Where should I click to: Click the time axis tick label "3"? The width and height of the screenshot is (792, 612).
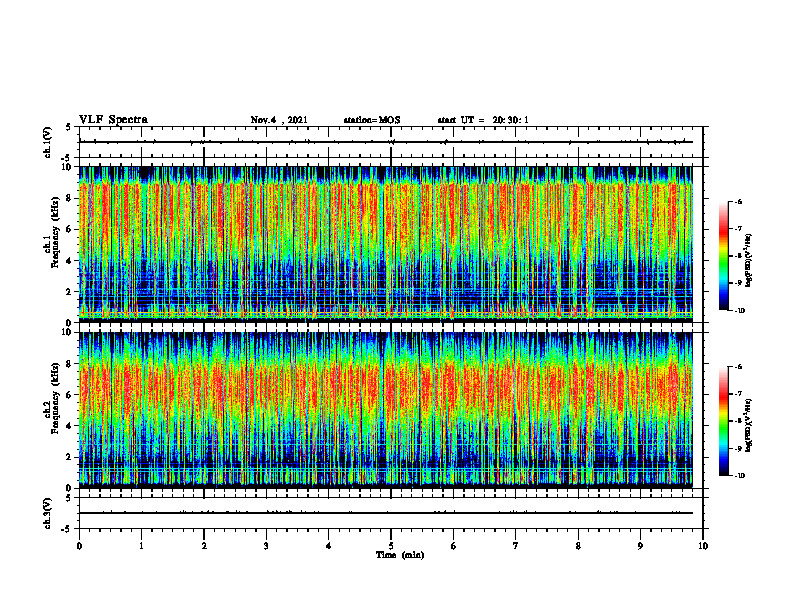coord(266,546)
